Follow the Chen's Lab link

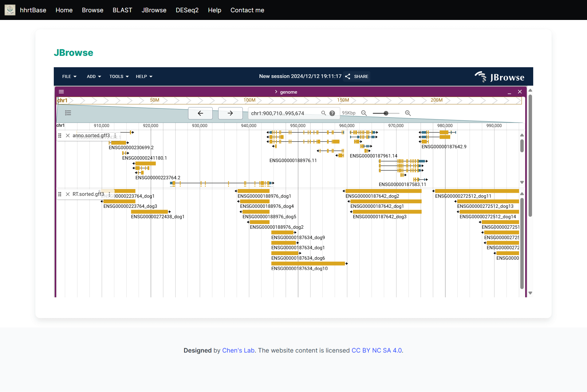238,350
